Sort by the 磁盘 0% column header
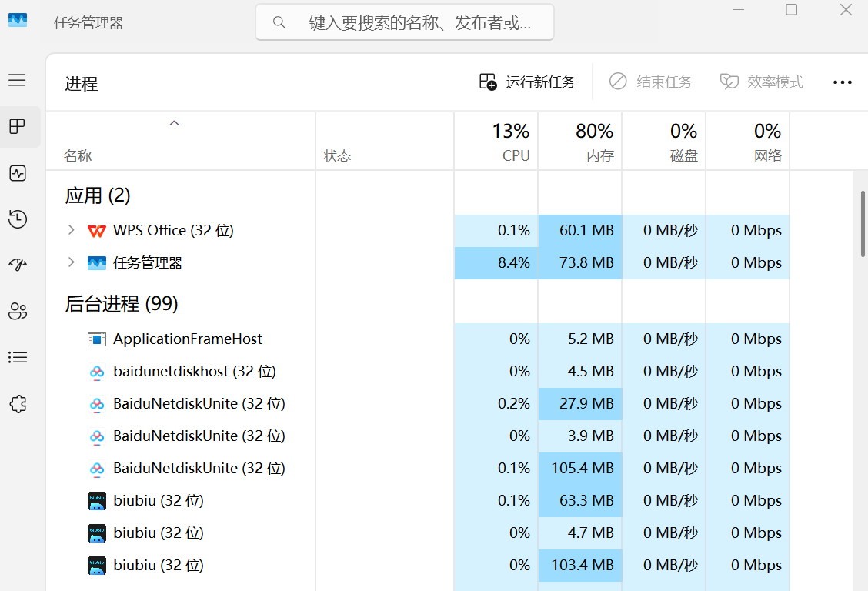868x591 pixels. pyautogui.click(x=664, y=142)
